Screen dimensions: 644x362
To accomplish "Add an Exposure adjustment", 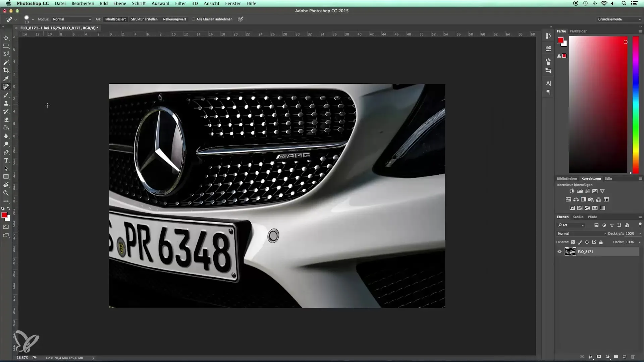I will coord(595,191).
